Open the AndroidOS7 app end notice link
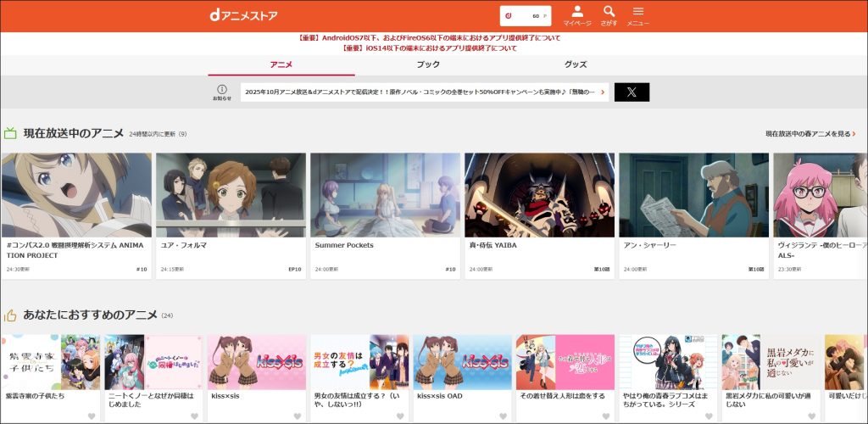Image resolution: width=868 pixels, height=424 pixels. (x=429, y=38)
